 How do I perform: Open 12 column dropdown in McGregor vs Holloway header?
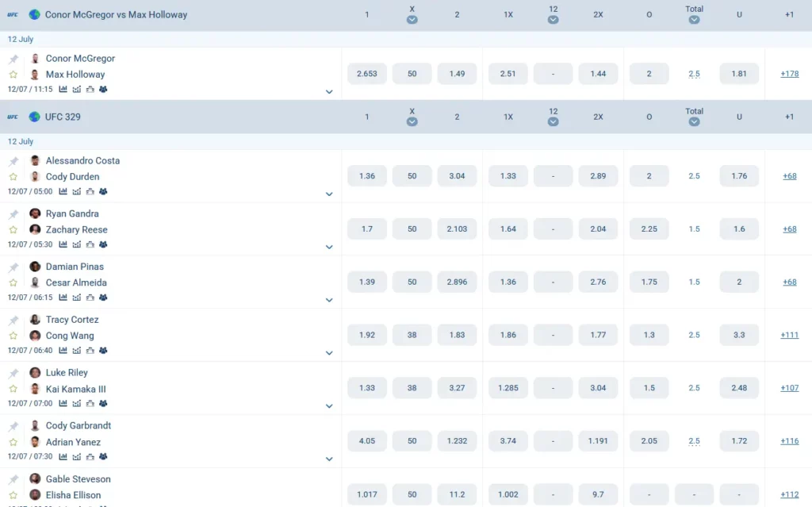click(x=553, y=20)
